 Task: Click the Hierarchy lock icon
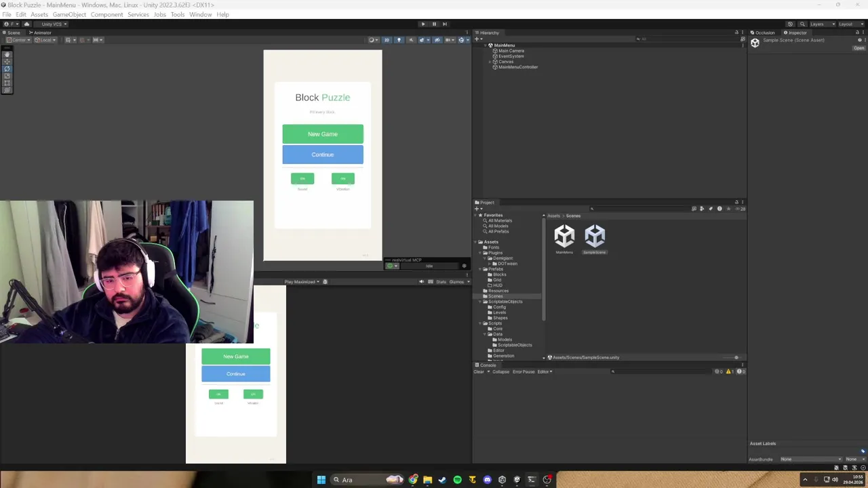pyautogui.click(x=736, y=33)
